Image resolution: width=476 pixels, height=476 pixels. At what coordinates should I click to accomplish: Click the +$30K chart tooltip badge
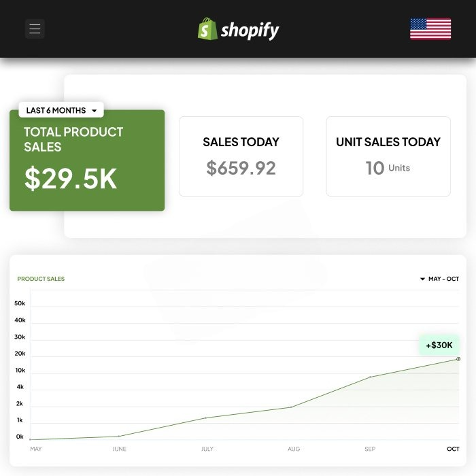coord(439,345)
